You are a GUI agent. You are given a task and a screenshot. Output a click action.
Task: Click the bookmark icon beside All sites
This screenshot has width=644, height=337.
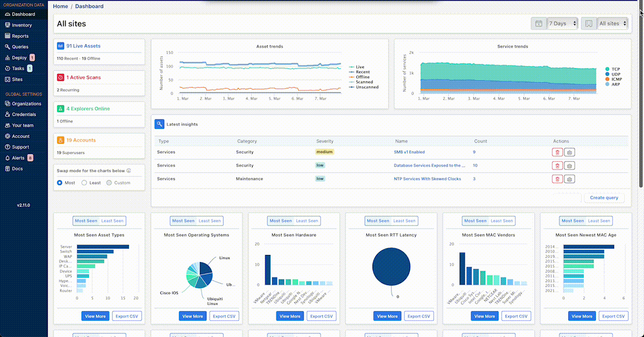(589, 23)
